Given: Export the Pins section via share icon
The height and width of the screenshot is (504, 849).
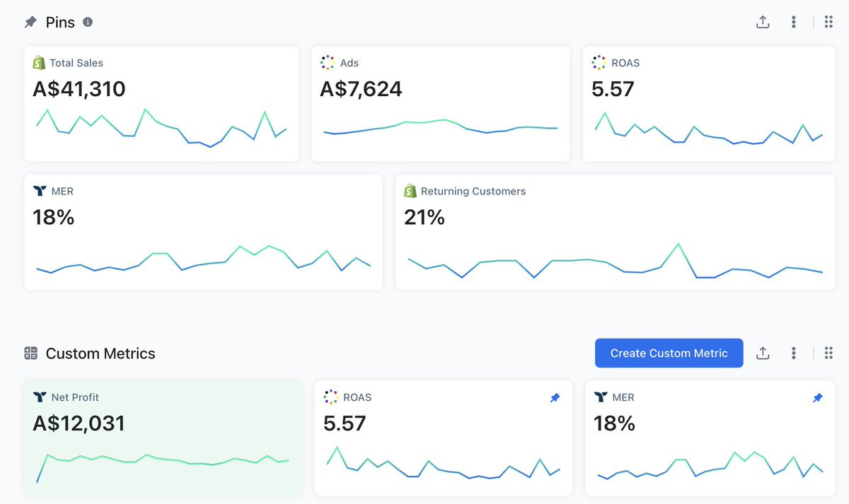Looking at the screenshot, I should [x=763, y=22].
